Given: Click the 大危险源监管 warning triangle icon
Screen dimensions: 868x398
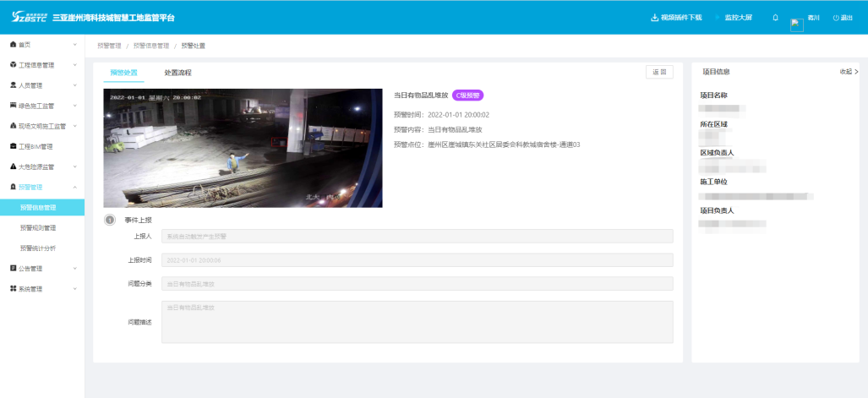Looking at the screenshot, I should click(13, 166).
